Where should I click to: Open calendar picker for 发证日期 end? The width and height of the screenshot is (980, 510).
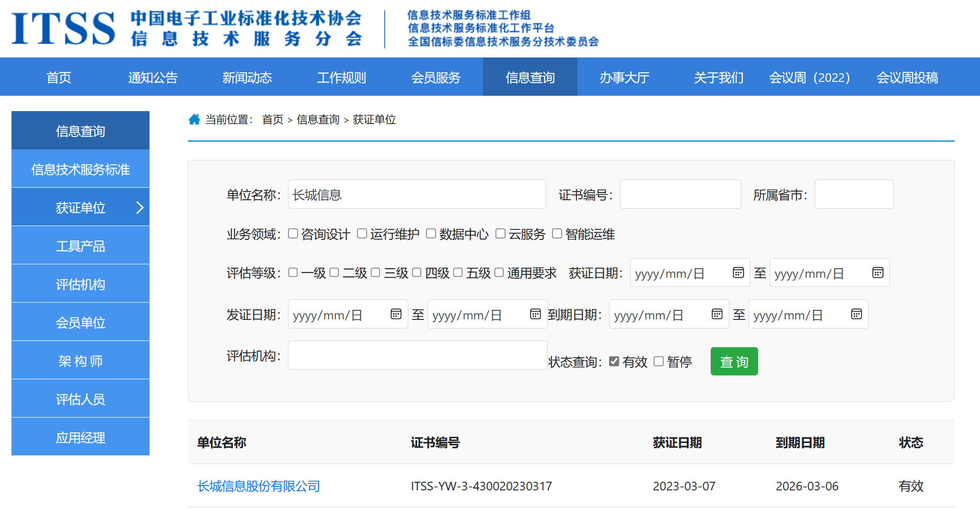coord(535,314)
